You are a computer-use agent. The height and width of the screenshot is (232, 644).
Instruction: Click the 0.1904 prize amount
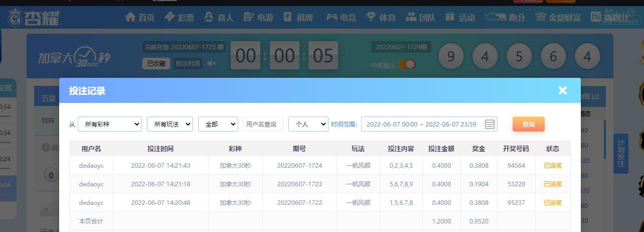point(479,184)
